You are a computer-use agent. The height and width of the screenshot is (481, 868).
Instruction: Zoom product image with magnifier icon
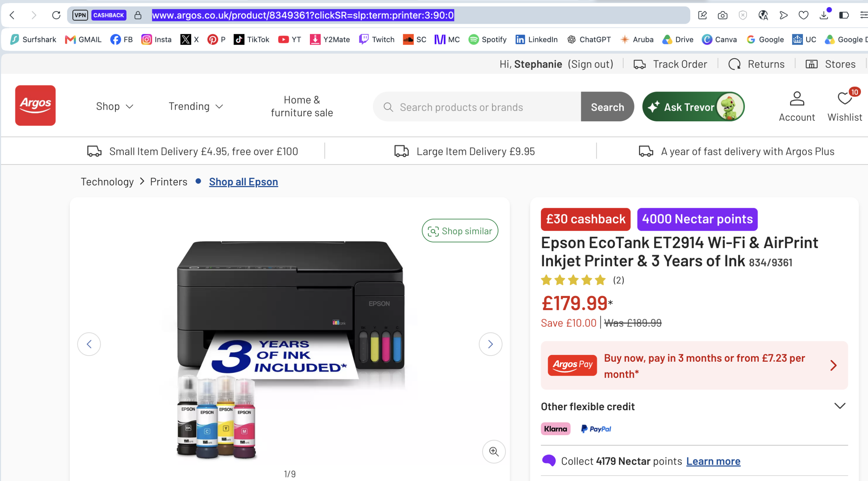494,452
